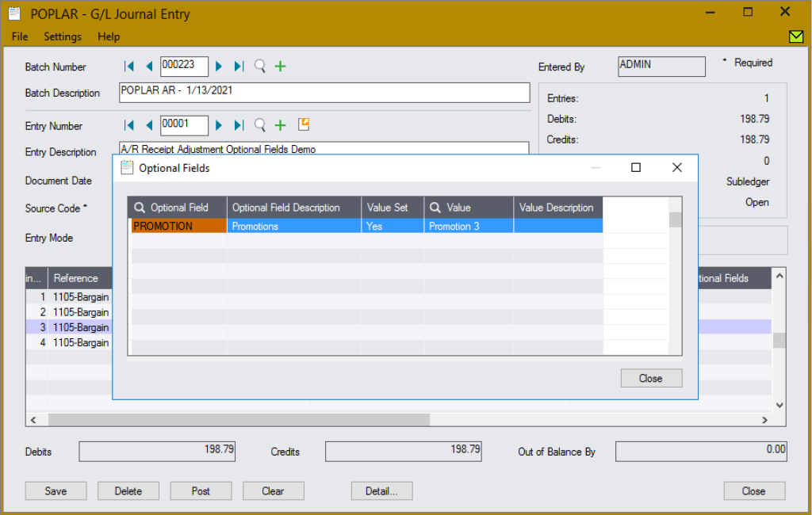Select the third 1105-Bargain row
812x515 pixels.
point(79,327)
